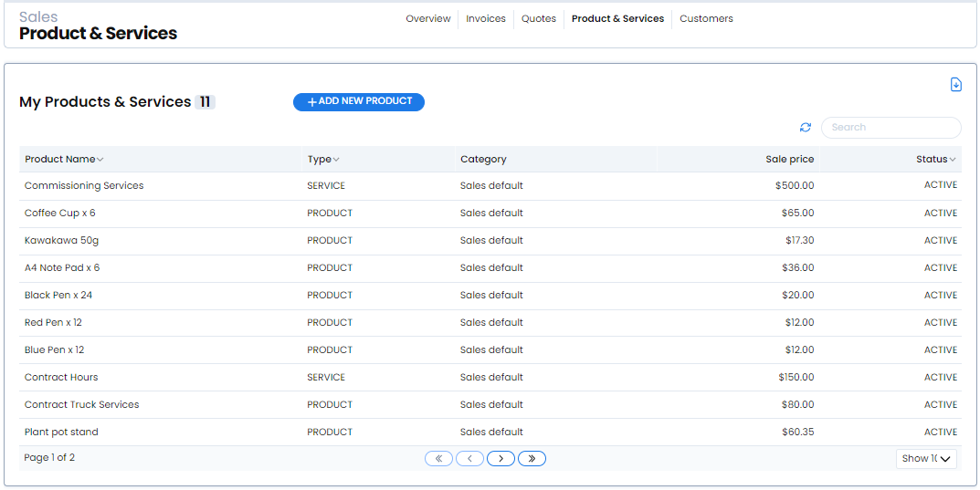Image resolution: width=980 pixels, height=490 pixels.
Task: Go to next page of results
Action: pyautogui.click(x=501, y=459)
